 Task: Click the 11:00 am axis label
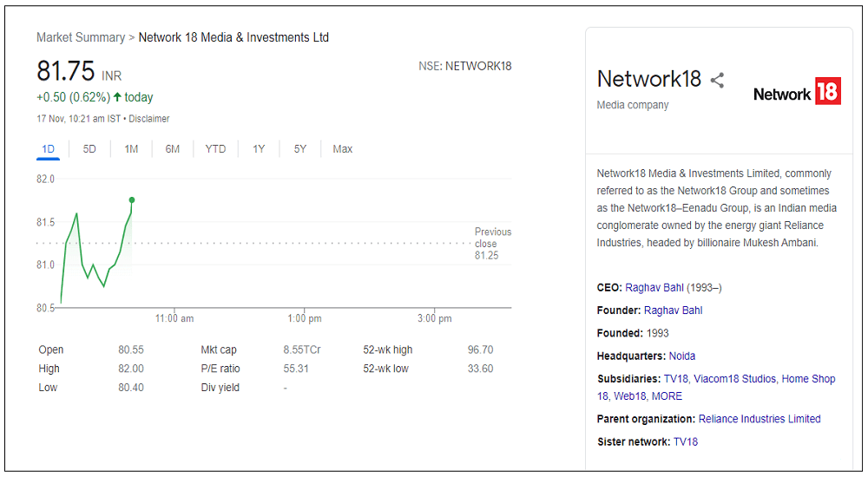click(x=174, y=318)
